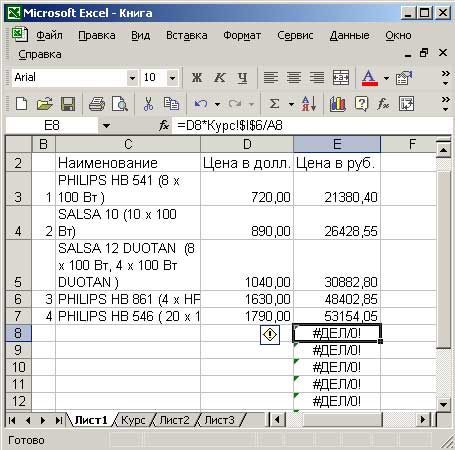Restore the workbook window button

424,53
